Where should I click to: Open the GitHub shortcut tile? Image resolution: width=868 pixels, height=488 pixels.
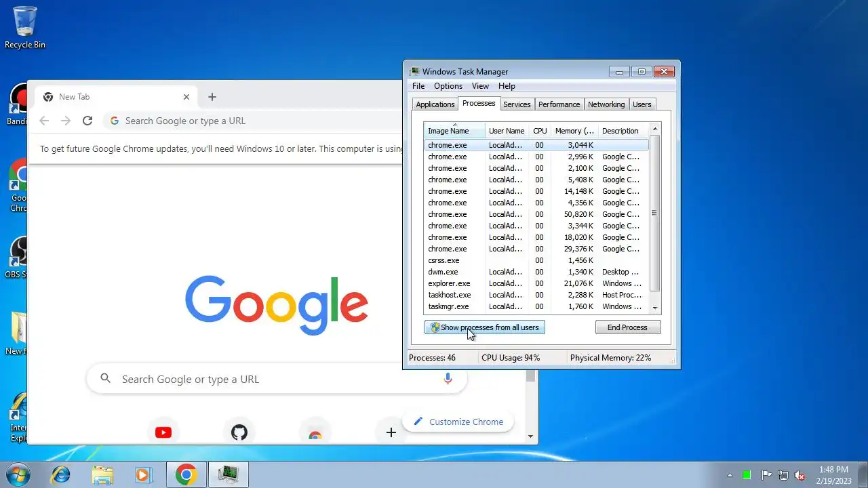point(239,432)
